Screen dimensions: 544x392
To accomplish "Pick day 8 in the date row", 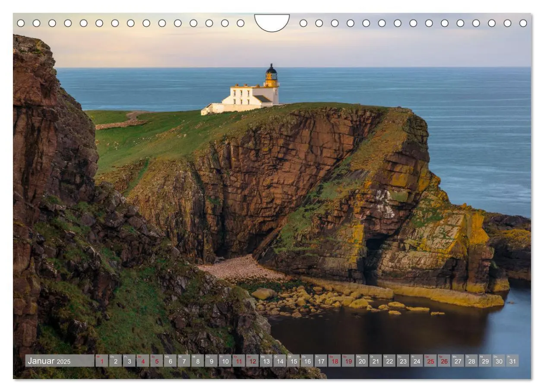I will 197,361.
